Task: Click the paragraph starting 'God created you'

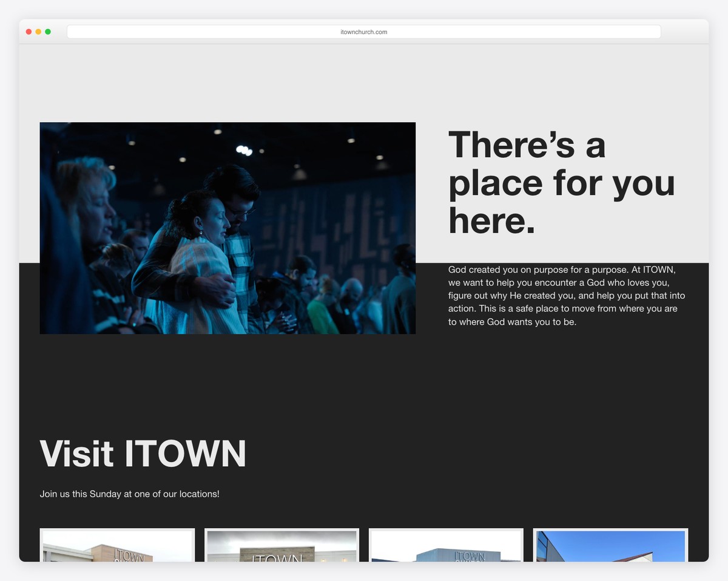Action: tap(566, 296)
